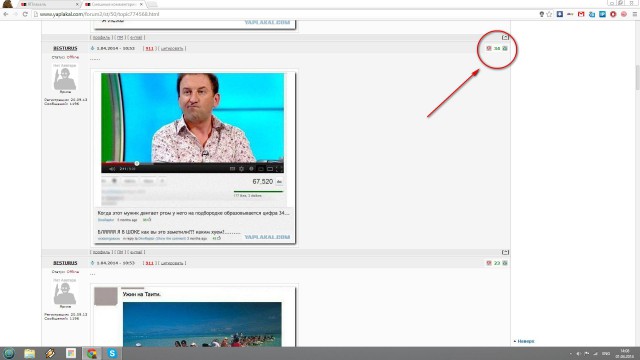Switch to Chrome on the taskbar
Image resolution: width=640 pixels, height=360 pixels.
pyautogui.click(x=92, y=353)
